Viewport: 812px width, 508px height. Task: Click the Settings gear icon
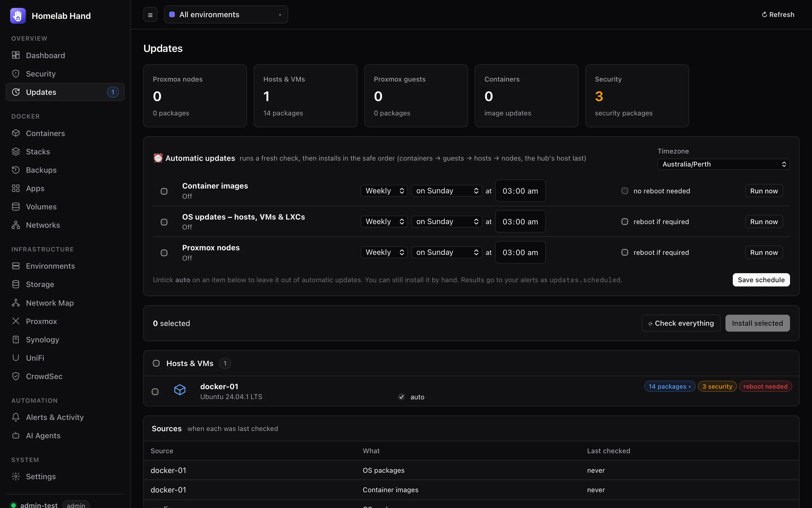click(16, 476)
